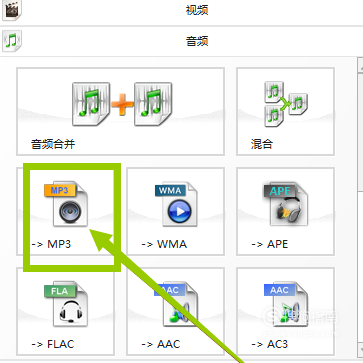
Task: Click the -> WMA label text
Action: coord(164,244)
